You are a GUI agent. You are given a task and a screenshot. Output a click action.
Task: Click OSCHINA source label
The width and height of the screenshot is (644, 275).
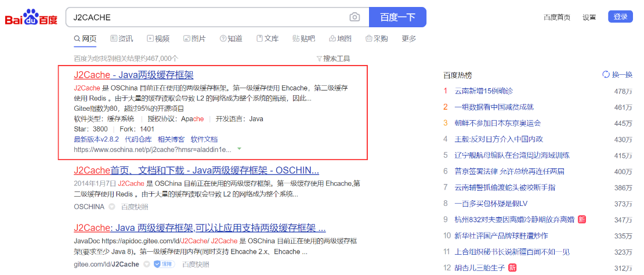pos(89,207)
